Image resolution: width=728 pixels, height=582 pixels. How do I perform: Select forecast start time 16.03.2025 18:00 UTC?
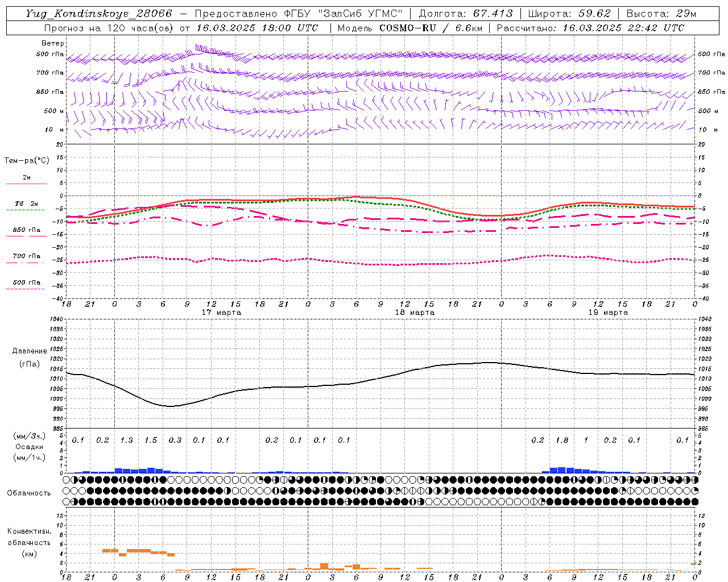[x=257, y=28]
